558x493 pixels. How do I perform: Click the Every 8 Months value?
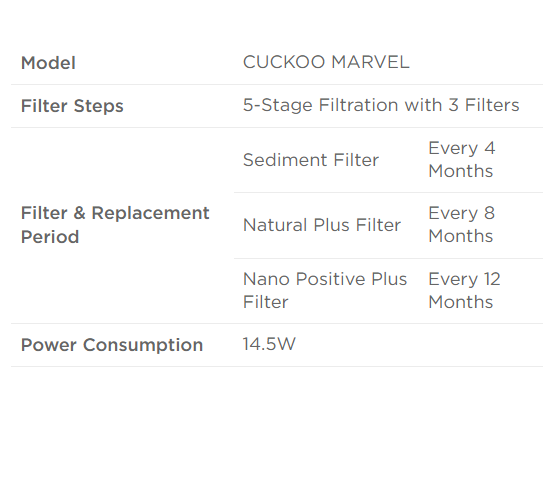462,225
